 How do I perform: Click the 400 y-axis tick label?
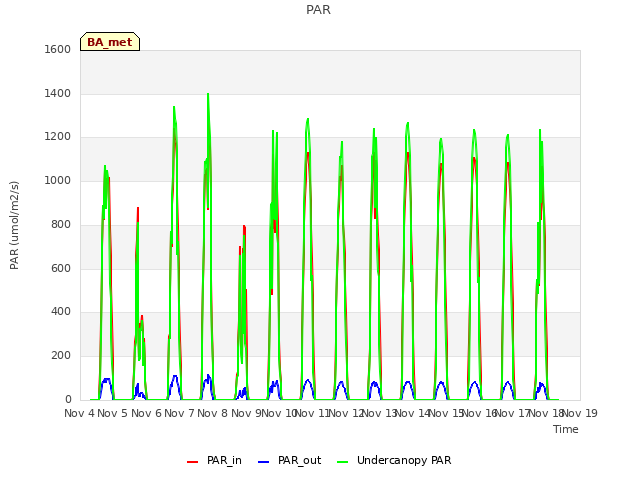tap(61, 312)
